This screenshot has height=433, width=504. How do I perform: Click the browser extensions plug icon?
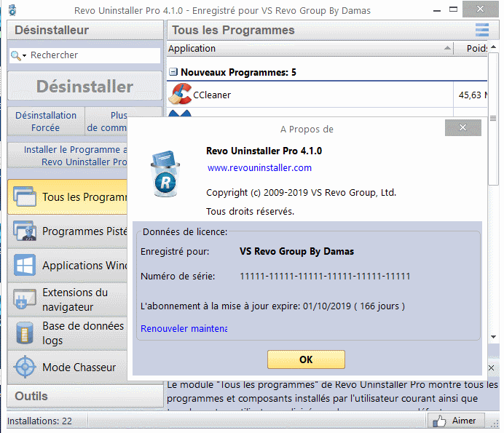tap(25, 298)
